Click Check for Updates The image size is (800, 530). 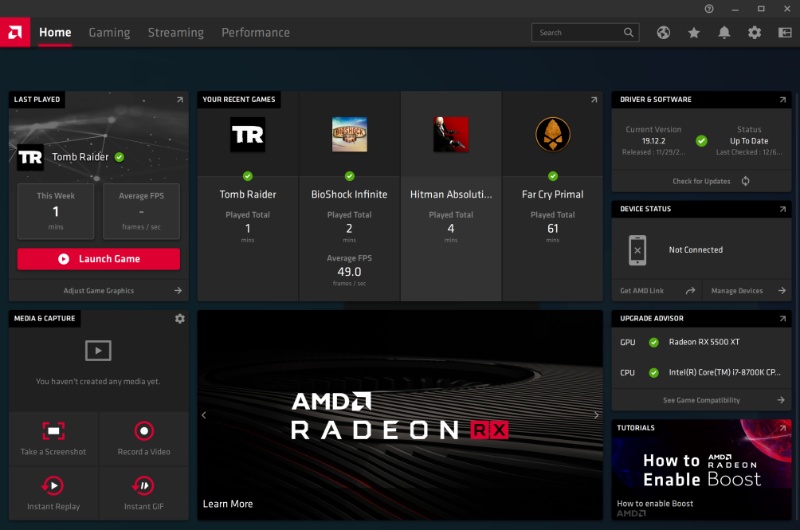(701, 181)
